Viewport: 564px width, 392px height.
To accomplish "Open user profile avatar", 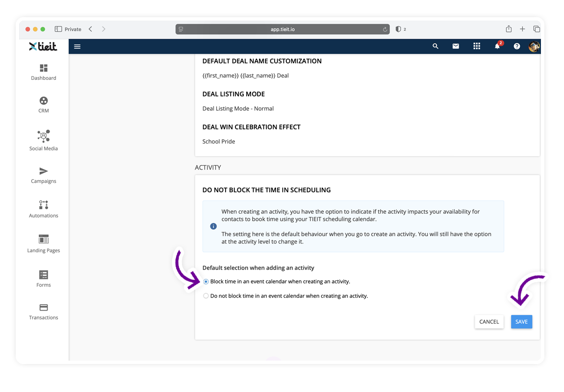I will (x=534, y=47).
